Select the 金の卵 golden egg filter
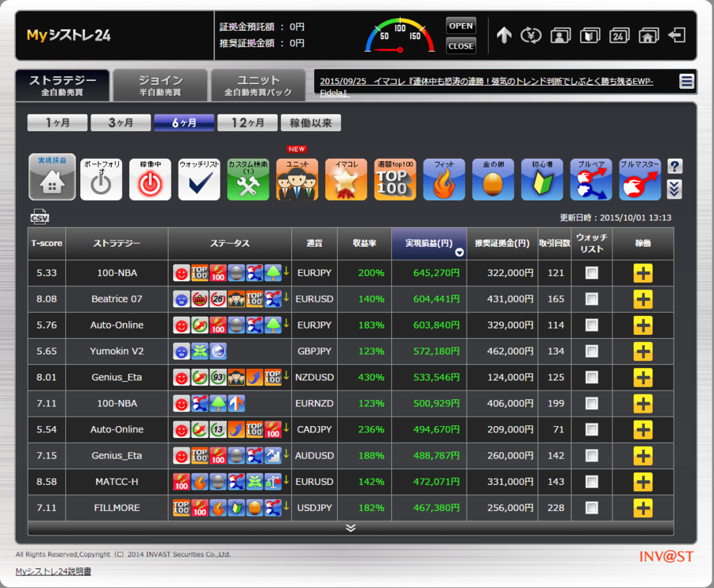Viewport: 714px width, 588px height. pos(493,180)
